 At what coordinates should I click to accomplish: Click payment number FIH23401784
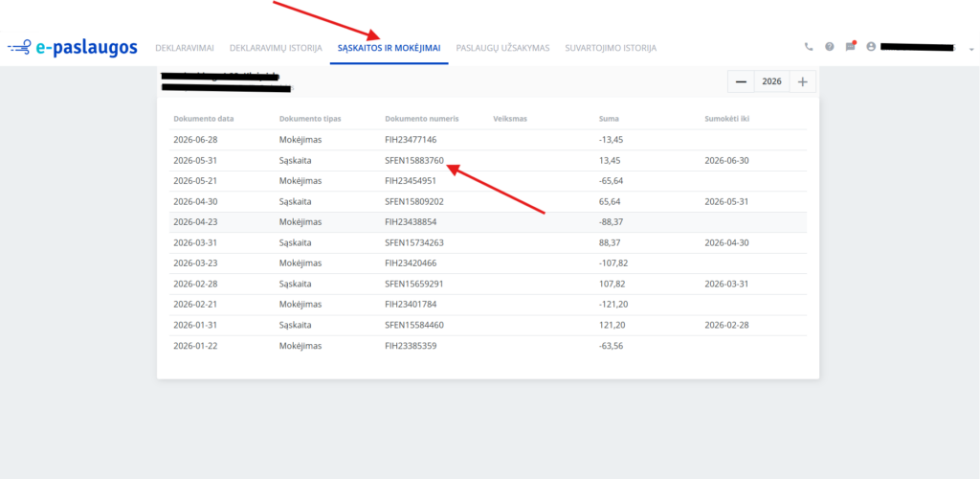click(411, 305)
